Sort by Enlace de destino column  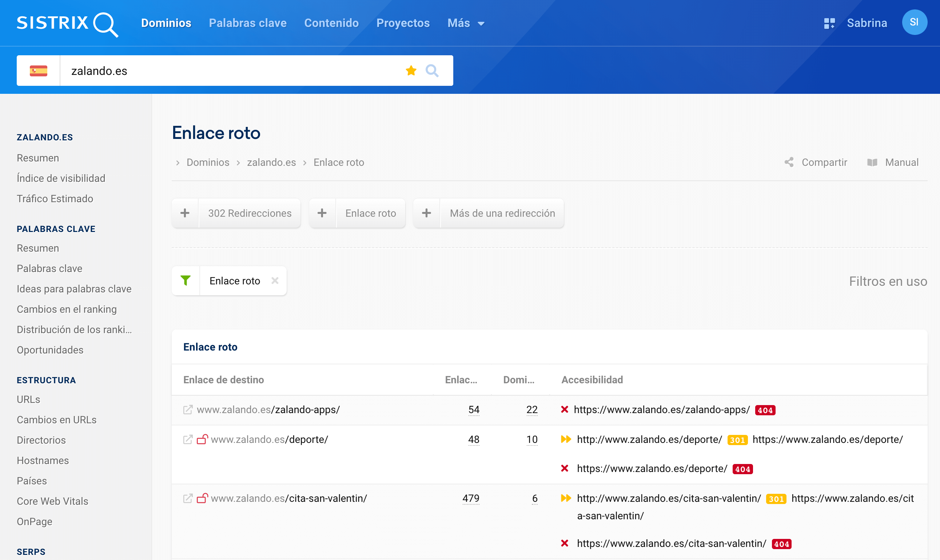223,380
